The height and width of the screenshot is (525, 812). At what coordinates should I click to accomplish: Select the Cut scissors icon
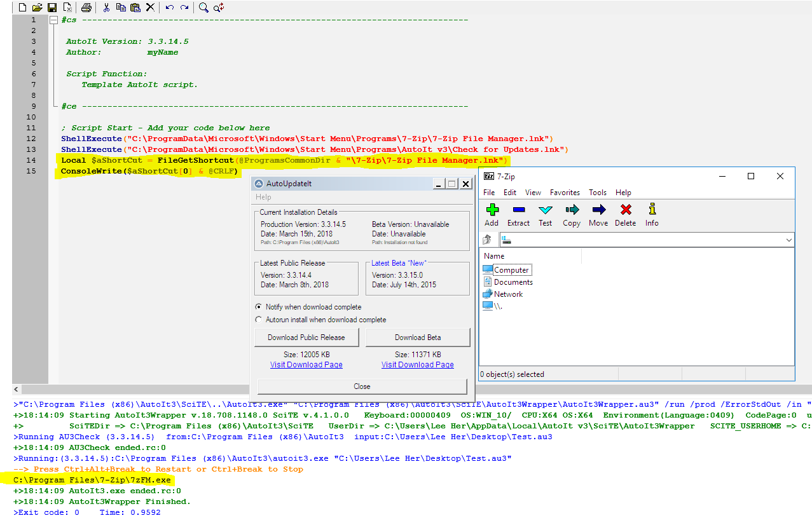106,8
